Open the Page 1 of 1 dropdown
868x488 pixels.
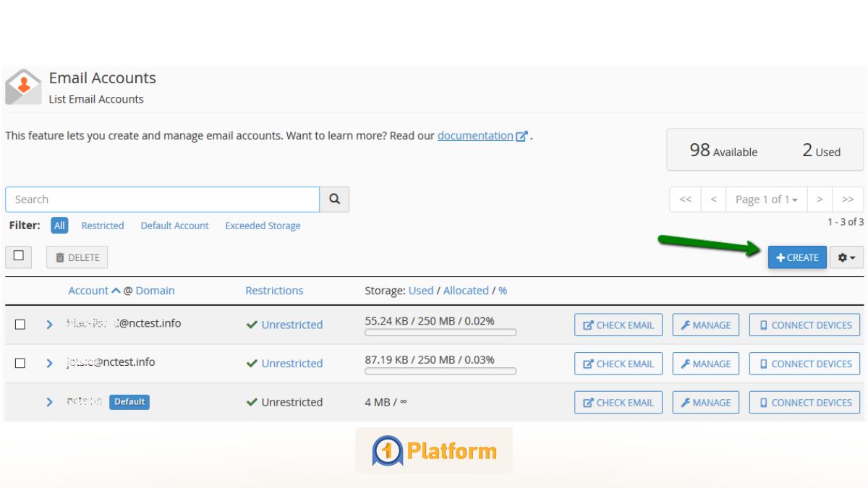click(767, 199)
